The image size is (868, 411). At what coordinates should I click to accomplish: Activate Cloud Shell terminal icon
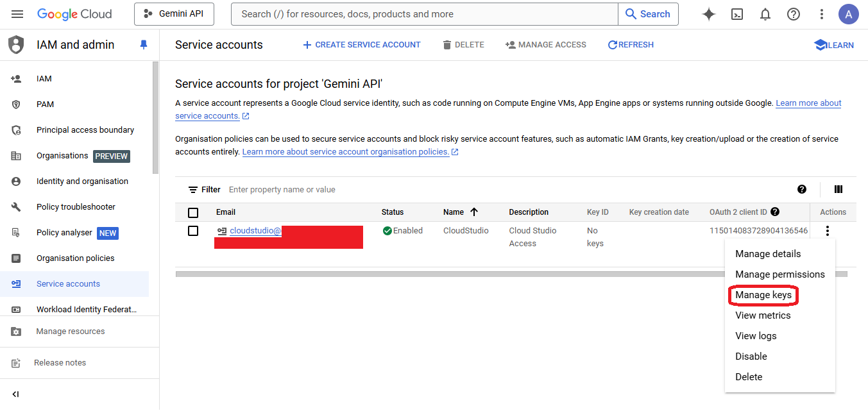(737, 14)
